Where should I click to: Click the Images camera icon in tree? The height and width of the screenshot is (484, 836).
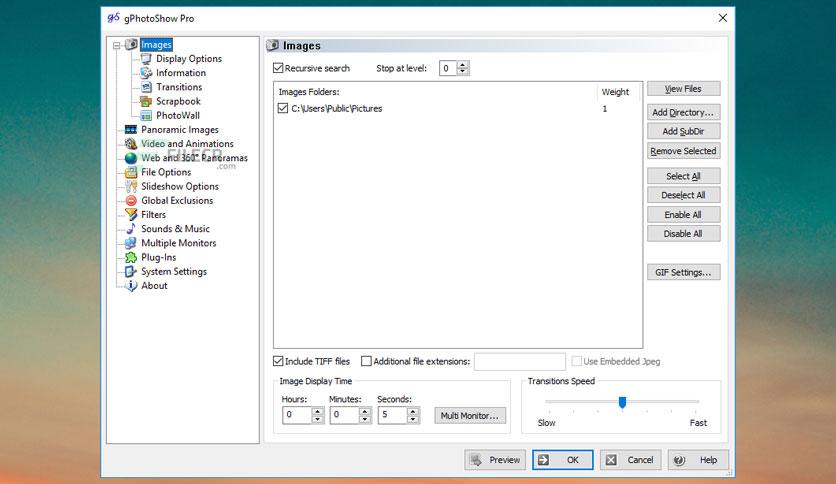(131, 44)
